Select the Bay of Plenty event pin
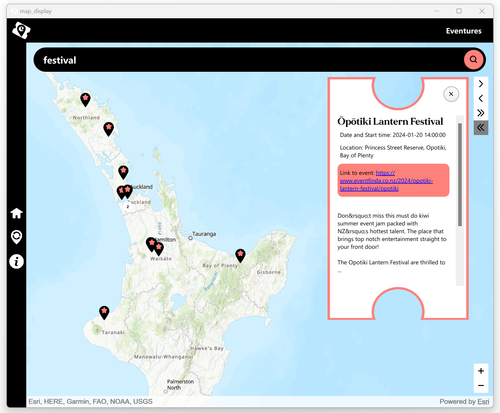The width and height of the screenshot is (500, 413). click(240, 255)
